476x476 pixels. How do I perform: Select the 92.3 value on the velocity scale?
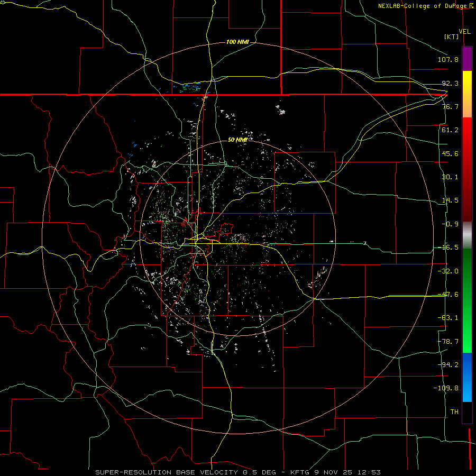click(x=450, y=83)
